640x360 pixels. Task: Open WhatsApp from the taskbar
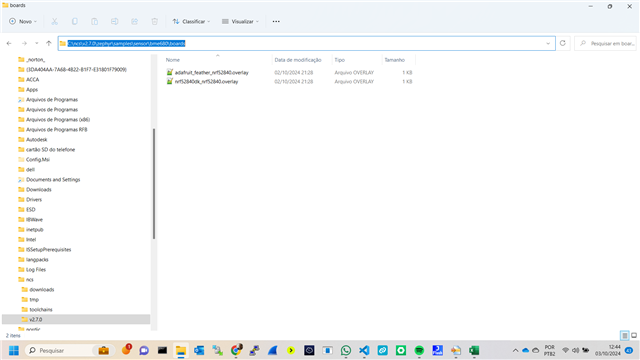click(346, 350)
